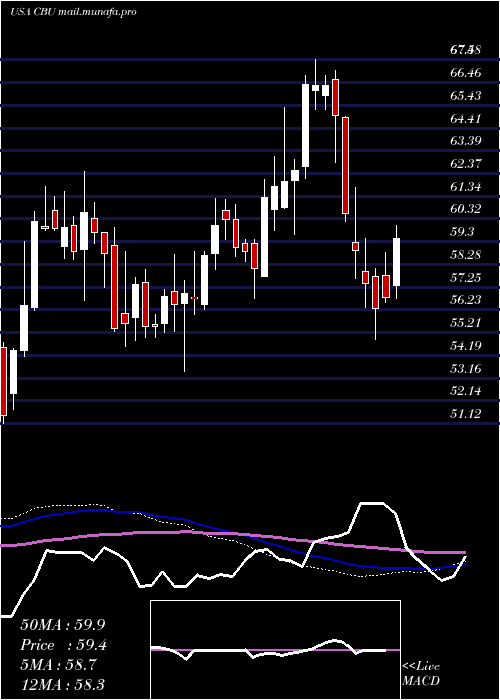This screenshot has height=700, width=500.
Task: Click the 56.23 price axis label
Action: [x=466, y=300]
